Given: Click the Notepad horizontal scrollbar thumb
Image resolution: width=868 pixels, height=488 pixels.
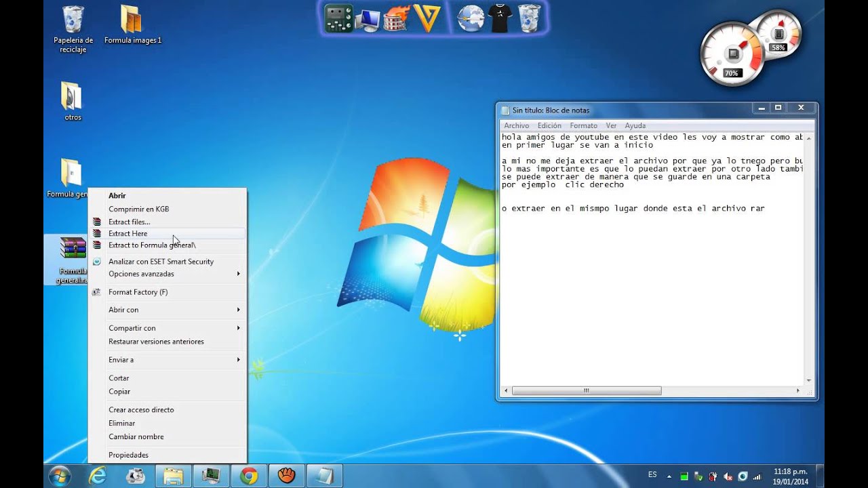Looking at the screenshot, I should click(587, 391).
